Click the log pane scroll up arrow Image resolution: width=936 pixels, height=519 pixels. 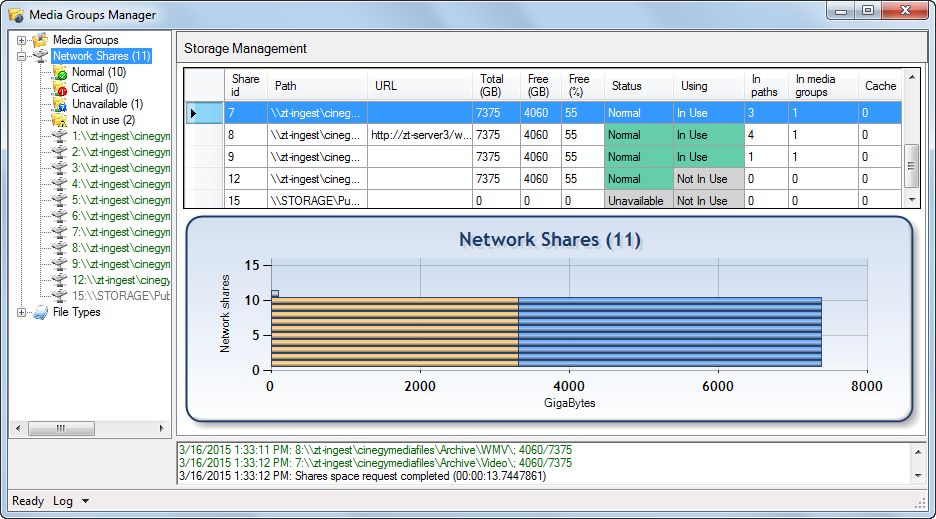tap(918, 452)
